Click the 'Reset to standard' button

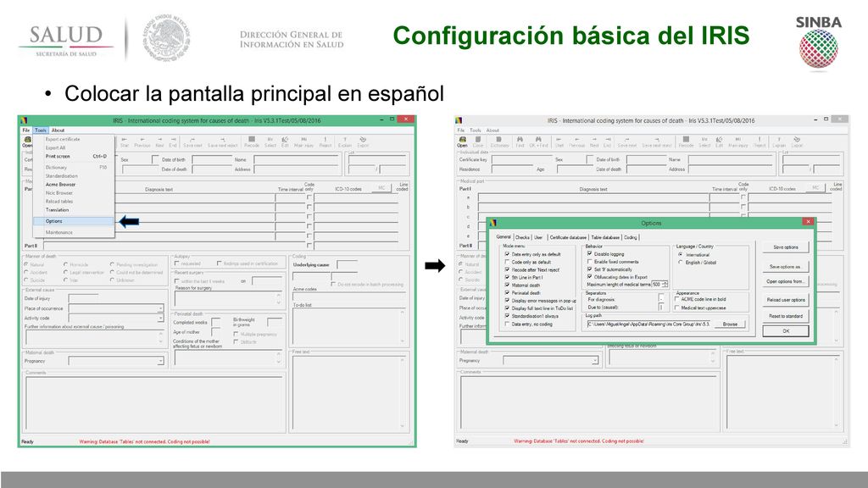point(786,316)
